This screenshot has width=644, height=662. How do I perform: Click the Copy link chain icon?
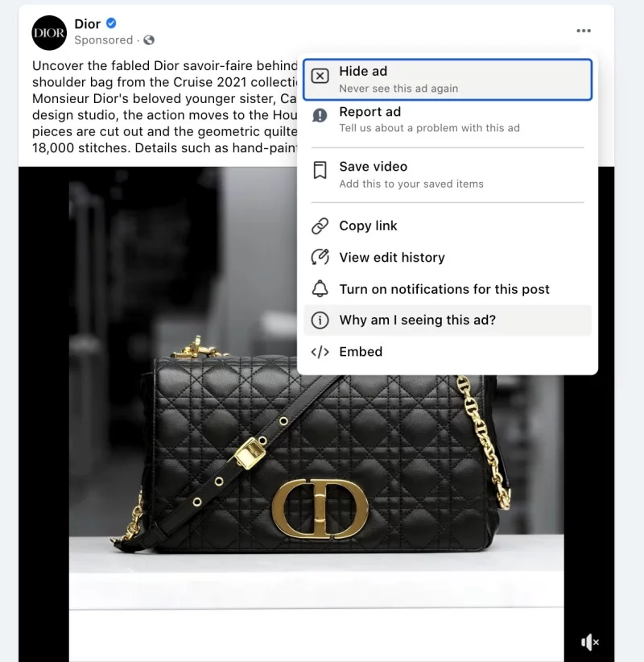320,225
